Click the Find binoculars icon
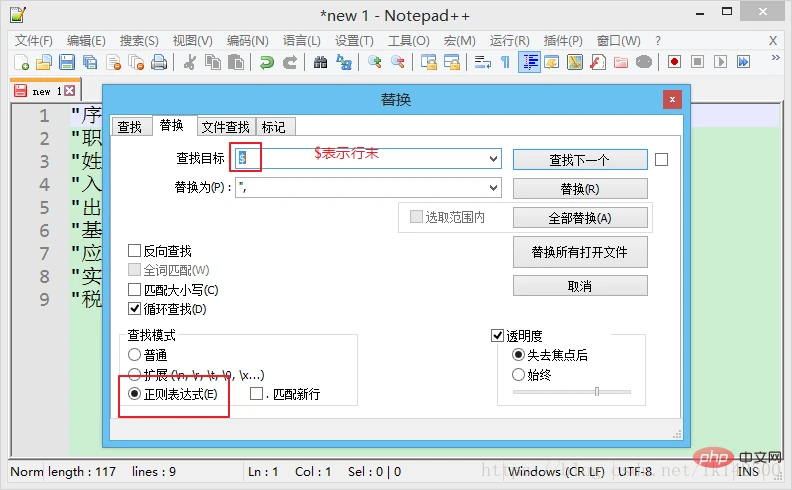 point(320,62)
